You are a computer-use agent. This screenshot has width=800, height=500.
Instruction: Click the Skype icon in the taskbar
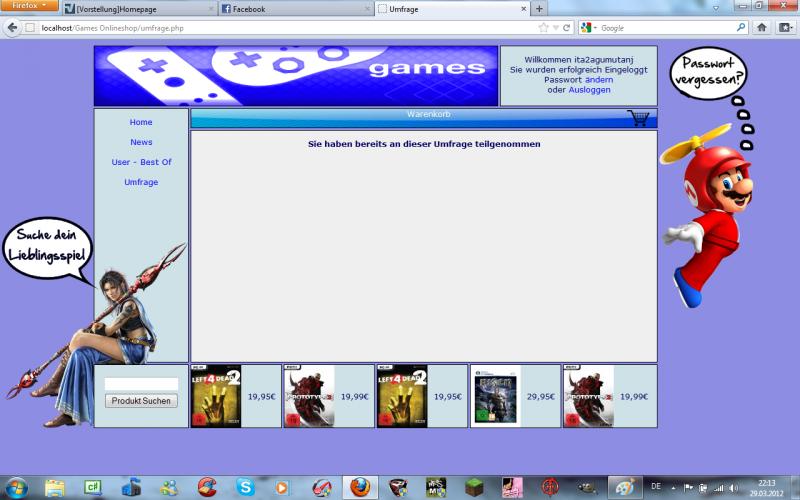point(245,487)
